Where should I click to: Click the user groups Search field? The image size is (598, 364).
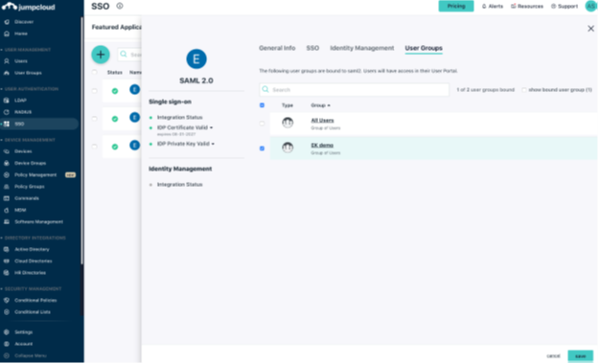click(x=355, y=90)
